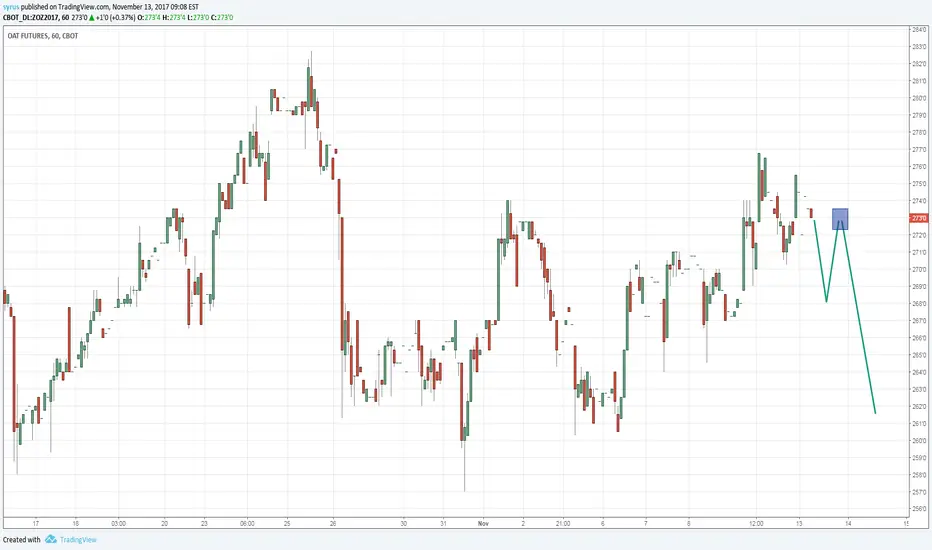Click the 25 date on time axis
This screenshot has height=550, width=932.
tap(287, 524)
